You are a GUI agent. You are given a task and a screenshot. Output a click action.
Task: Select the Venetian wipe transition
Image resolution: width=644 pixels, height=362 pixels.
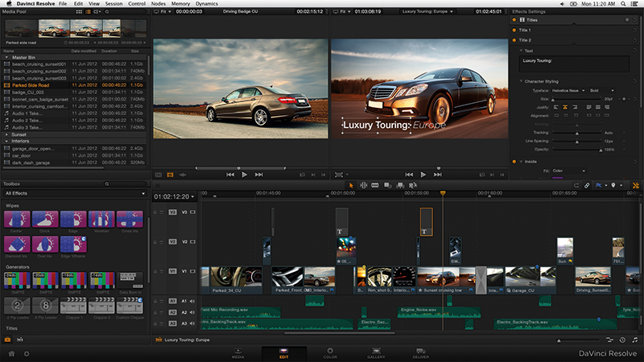pyautogui.click(x=101, y=219)
